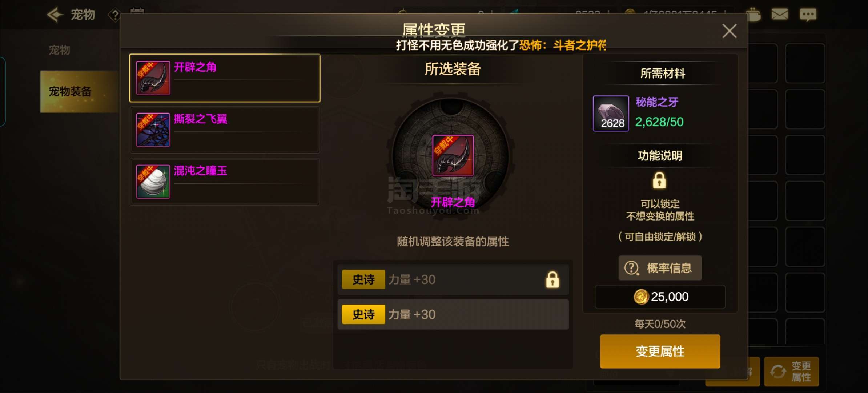Click the 秘能之牙 material icon

point(611,113)
